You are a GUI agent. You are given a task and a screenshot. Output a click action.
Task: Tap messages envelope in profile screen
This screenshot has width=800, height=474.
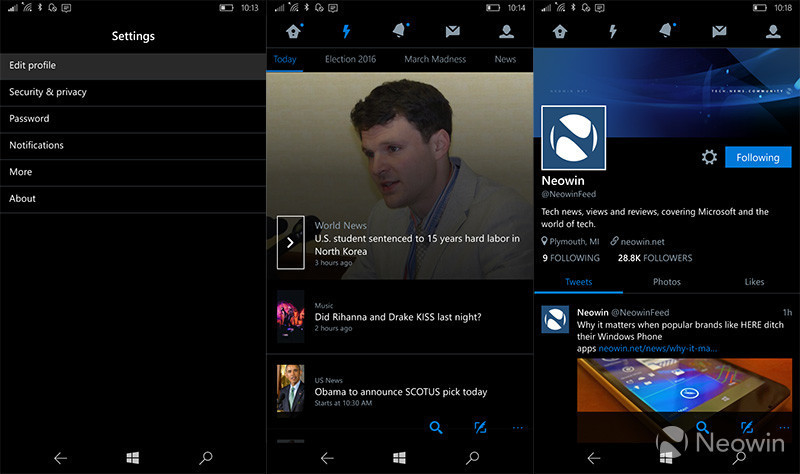719,32
